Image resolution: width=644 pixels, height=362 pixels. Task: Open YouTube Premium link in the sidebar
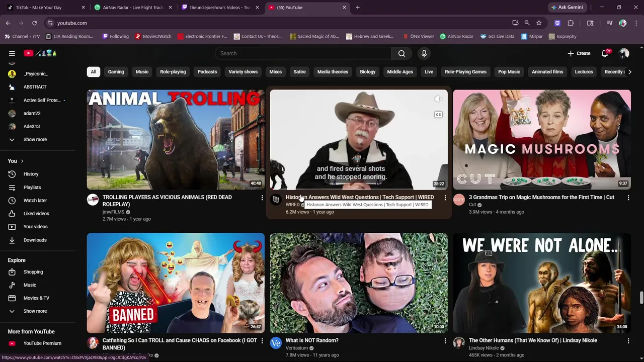pyautogui.click(x=38, y=343)
